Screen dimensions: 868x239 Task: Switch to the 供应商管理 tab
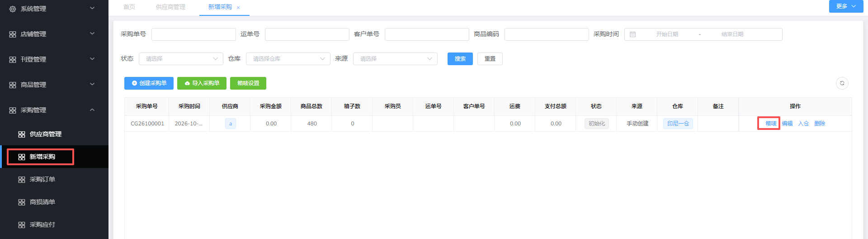[x=170, y=7]
